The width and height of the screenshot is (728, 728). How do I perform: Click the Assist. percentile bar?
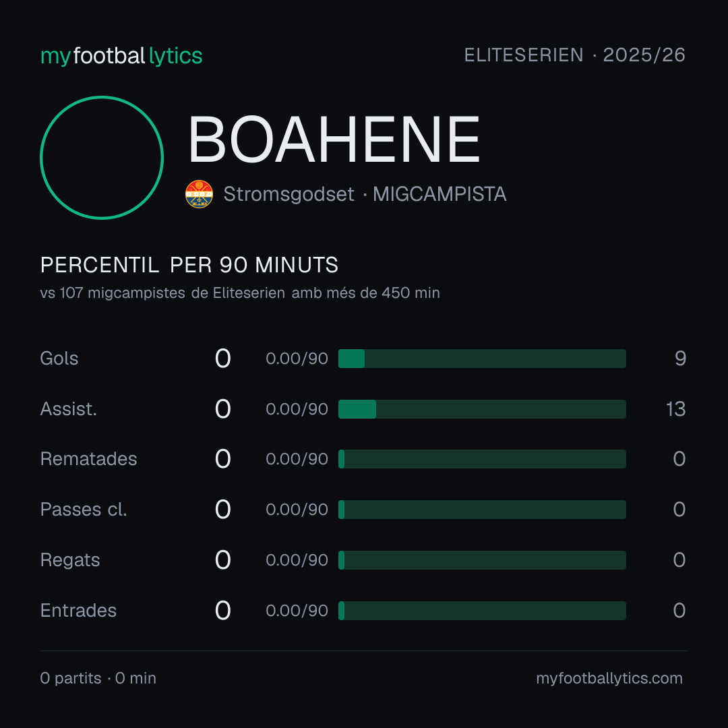click(x=482, y=409)
